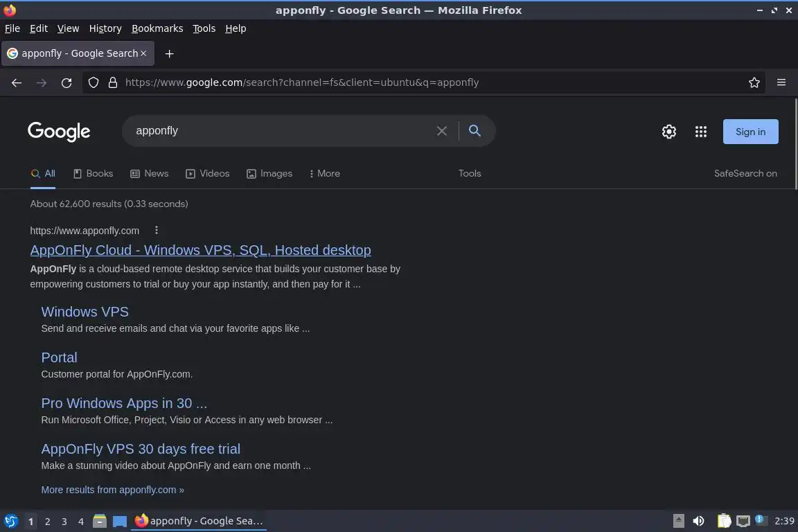The image size is (798, 532).
Task: Select the All results tab
Action: [x=43, y=174]
